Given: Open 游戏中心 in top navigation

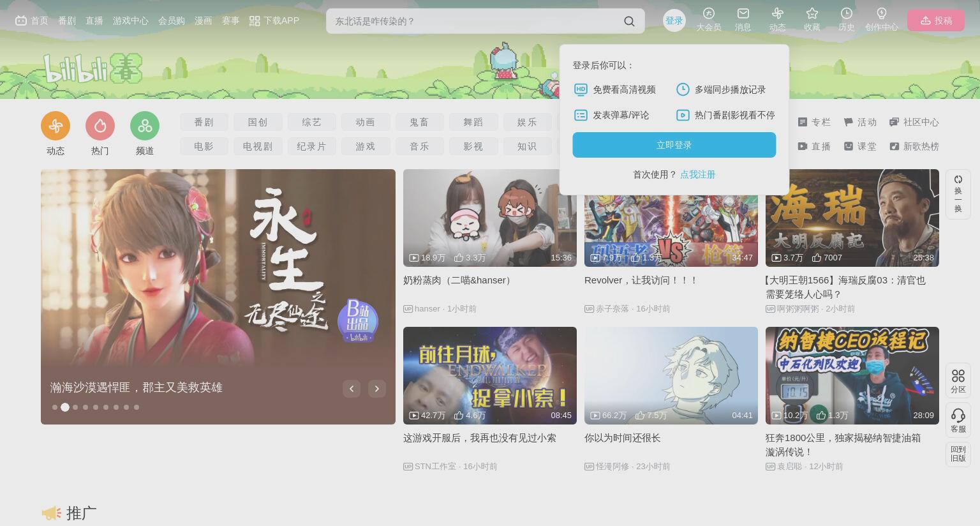Looking at the screenshot, I should coord(131,21).
